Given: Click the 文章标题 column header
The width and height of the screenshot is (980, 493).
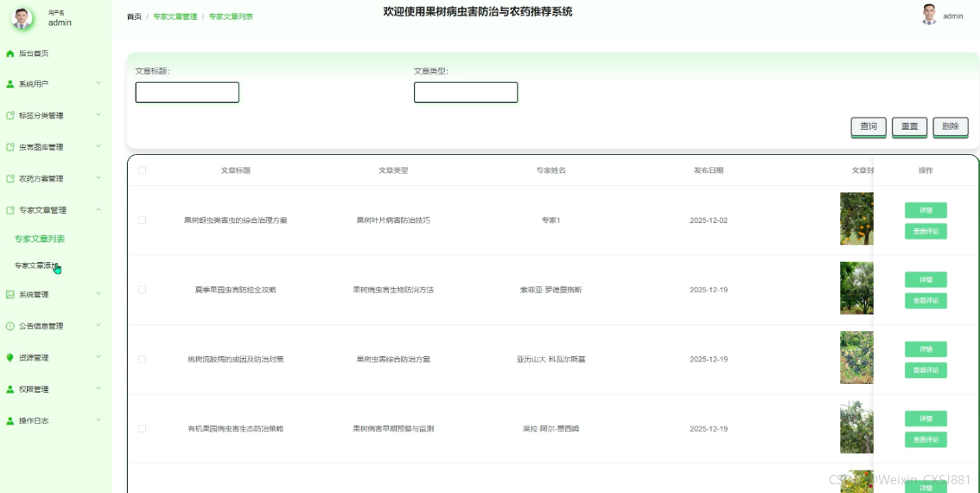Looking at the screenshot, I should [236, 170].
